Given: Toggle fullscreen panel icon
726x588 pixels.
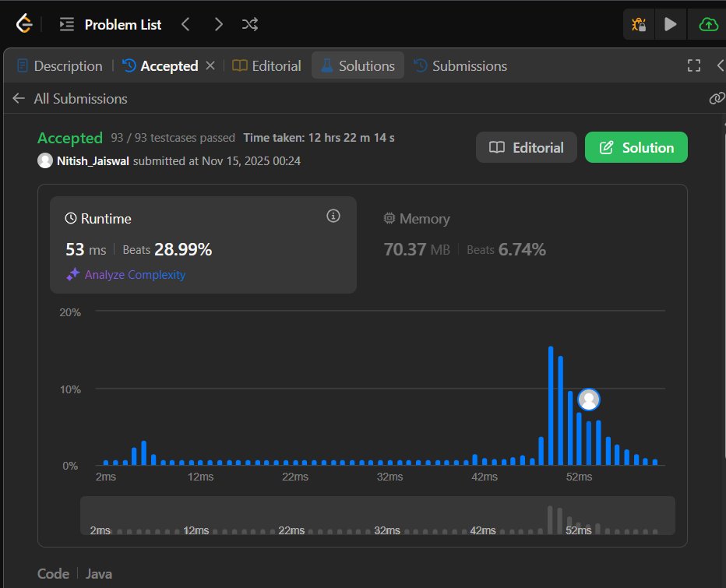Looking at the screenshot, I should click(x=693, y=65).
